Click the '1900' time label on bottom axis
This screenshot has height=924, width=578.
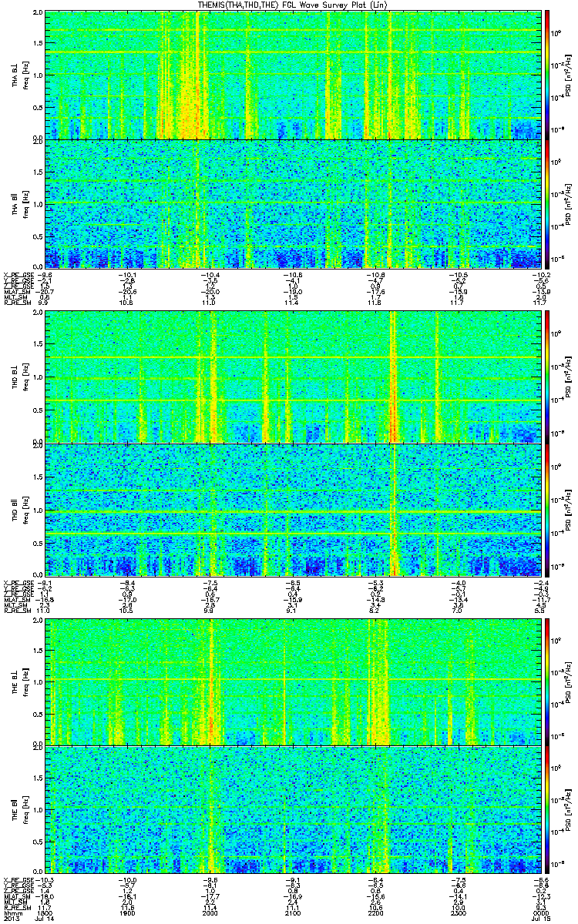point(127,914)
